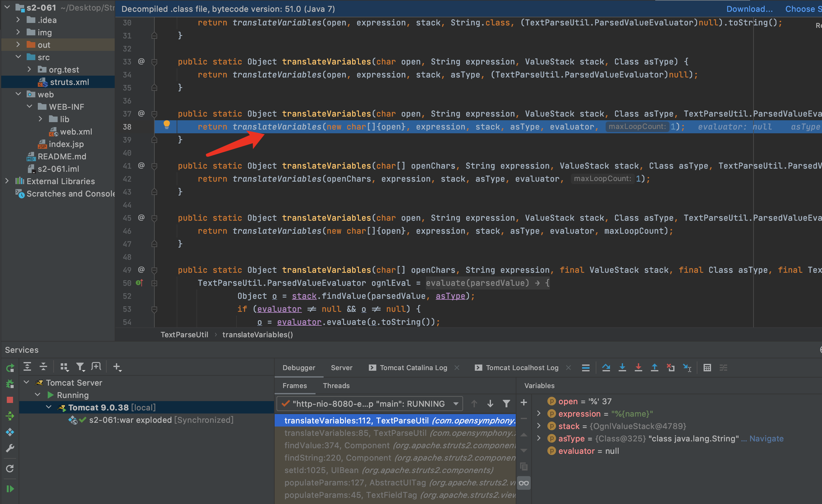
Task: Click Navigate link next to asType variable
Action: pyautogui.click(x=766, y=439)
